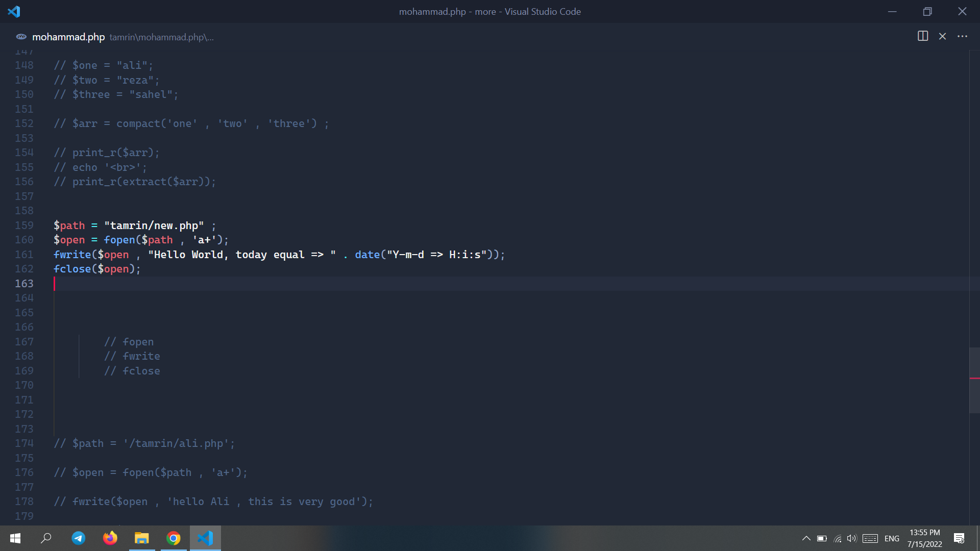Screen dimensions: 980x551
Task: Select the mohammad.php tab
Action: point(68,37)
